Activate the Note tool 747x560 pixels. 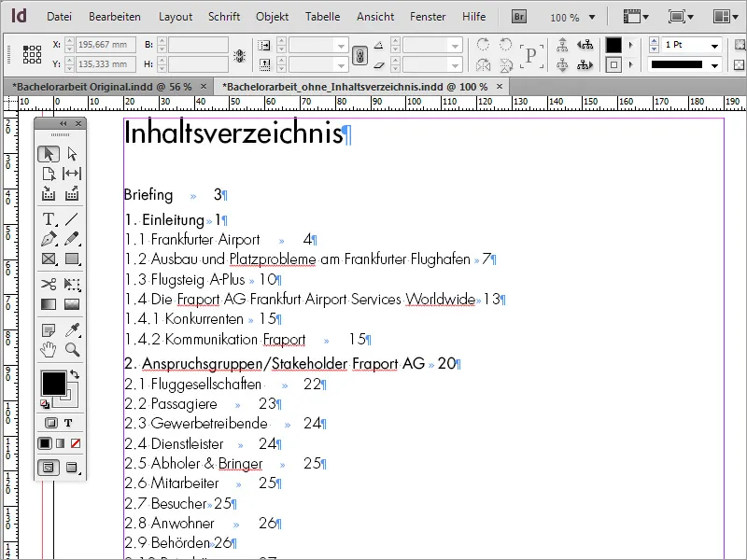point(49,329)
